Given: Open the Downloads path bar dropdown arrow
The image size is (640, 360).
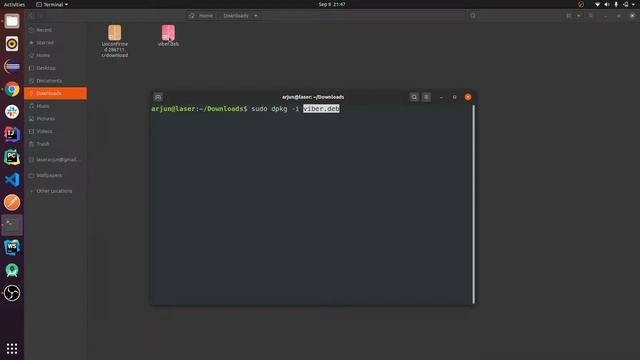Looking at the screenshot, I should coord(256,16).
